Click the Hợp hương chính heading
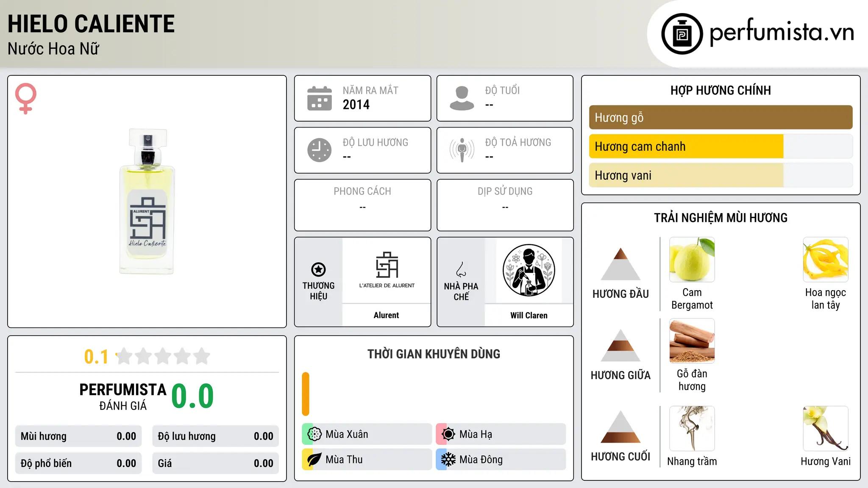The width and height of the screenshot is (868, 488). point(721,90)
